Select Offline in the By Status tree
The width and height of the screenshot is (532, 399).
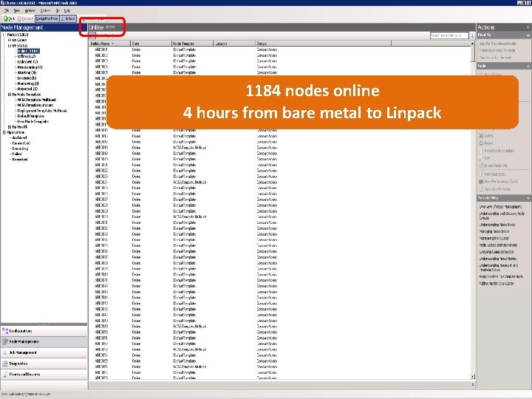(27, 56)
